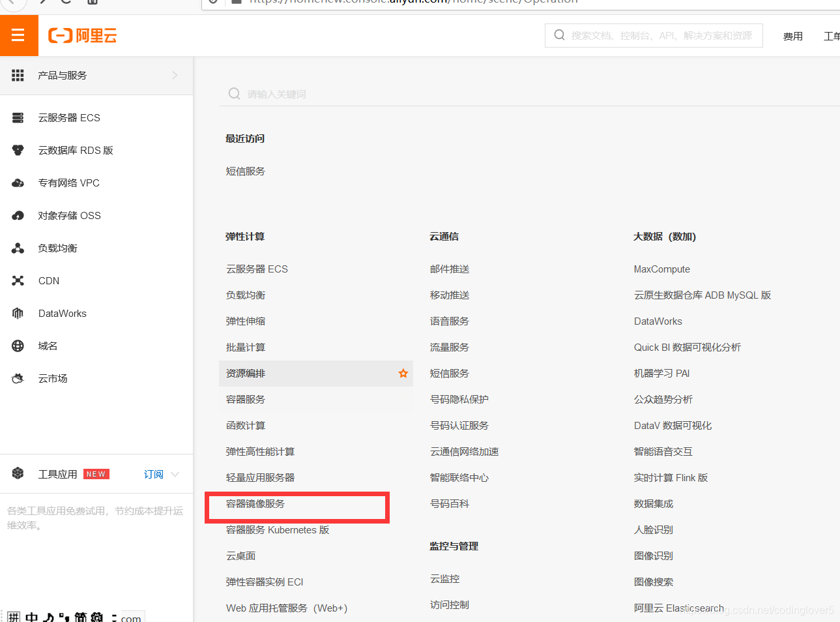Open 容器服务 Kubernetes 版 link
Screen dimensions: 840x622
[x=278, y=530]
